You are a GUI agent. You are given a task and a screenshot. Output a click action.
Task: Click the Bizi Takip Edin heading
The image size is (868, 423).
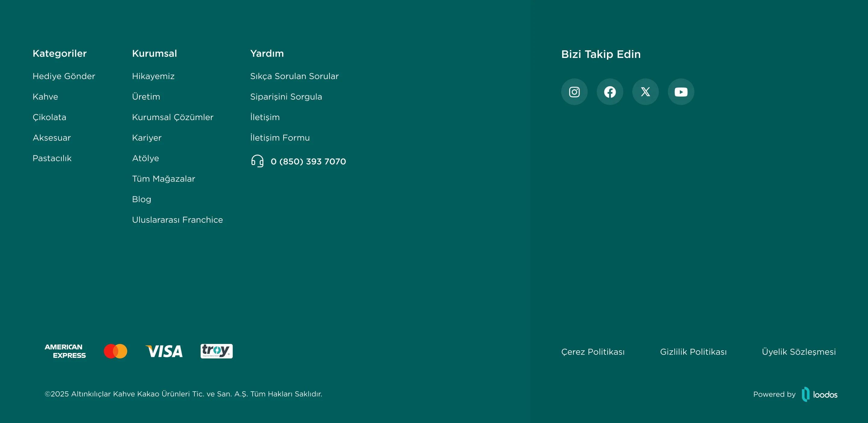(601, 54)
